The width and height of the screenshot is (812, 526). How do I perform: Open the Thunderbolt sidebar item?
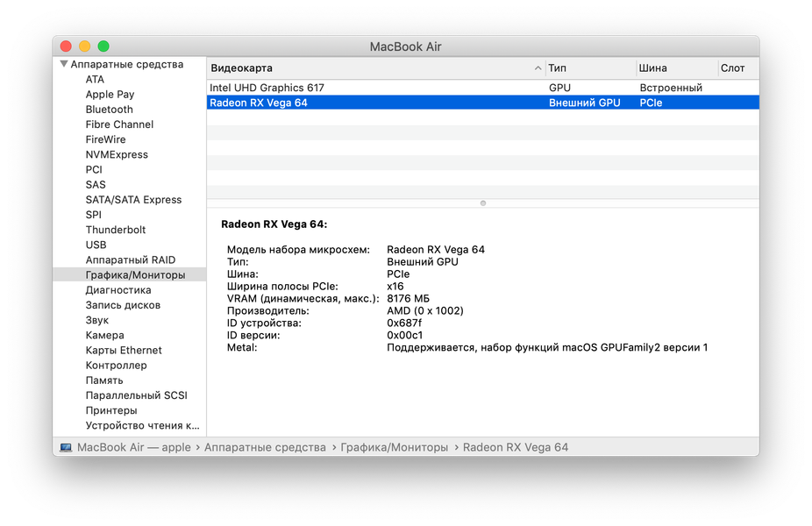point(116,230)
